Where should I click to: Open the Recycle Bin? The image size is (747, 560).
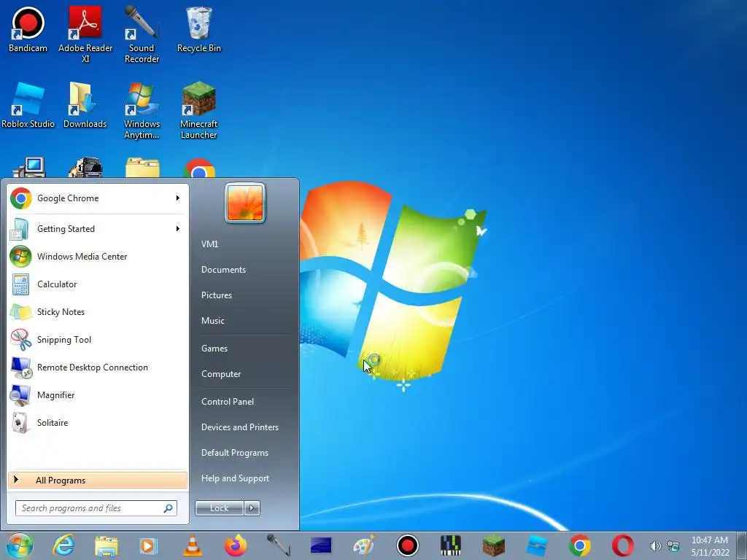pyautogui.click(x=198, y=29)
